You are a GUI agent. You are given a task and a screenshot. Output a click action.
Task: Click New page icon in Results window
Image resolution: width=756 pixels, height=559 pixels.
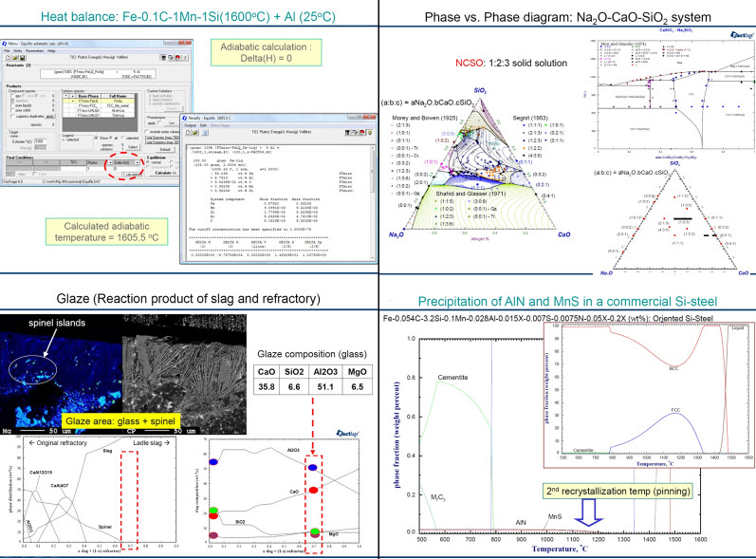[x=188, y=133]
